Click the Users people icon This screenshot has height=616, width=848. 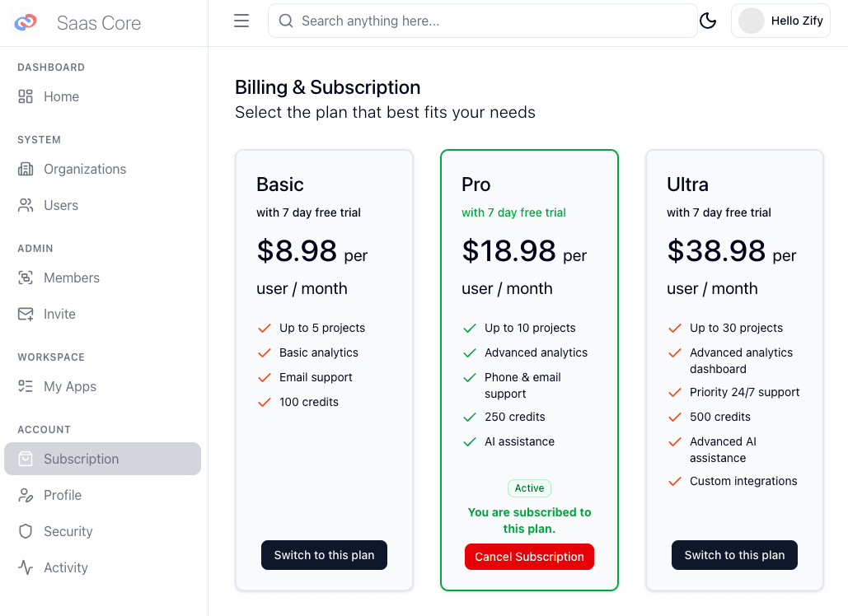pyautogui.click(x=26, y=205)
